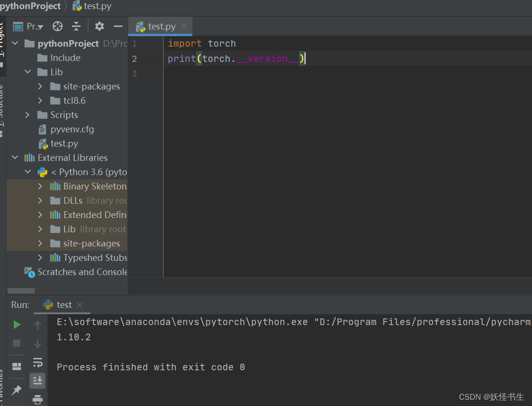Close the test.py editor tab
This screenshot has height=406, width=532.
[184, 26]
